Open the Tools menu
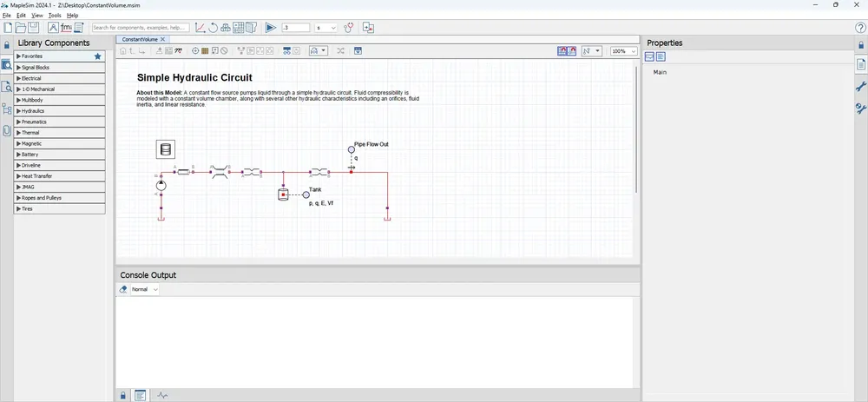The width and height of the screenshot is (868, 402). tap(55, 16)
